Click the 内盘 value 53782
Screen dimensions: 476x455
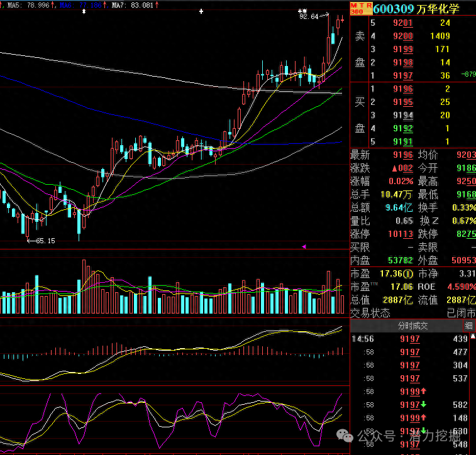point(401,260)
